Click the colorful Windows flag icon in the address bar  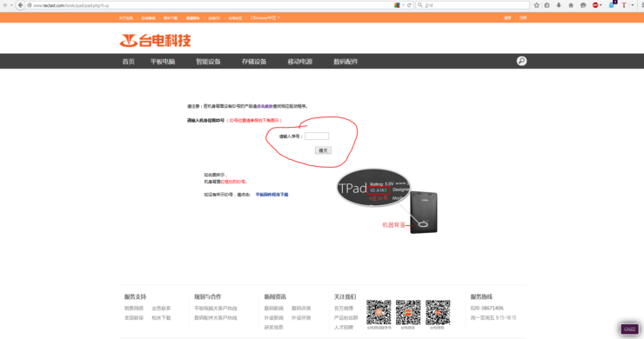point(397,5)
